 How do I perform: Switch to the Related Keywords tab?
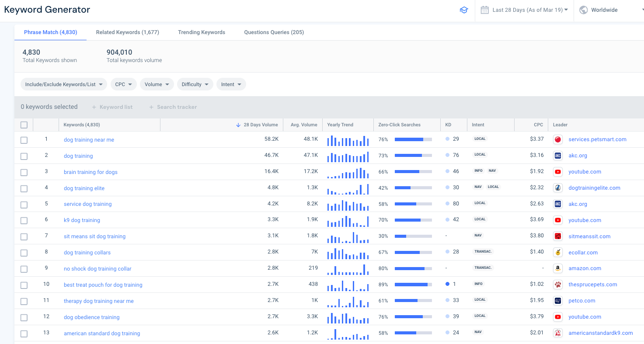(x=127, y=32)
